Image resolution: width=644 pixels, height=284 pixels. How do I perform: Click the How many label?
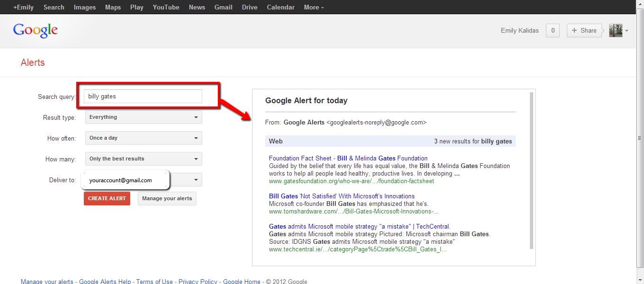(x=61, y=159)
